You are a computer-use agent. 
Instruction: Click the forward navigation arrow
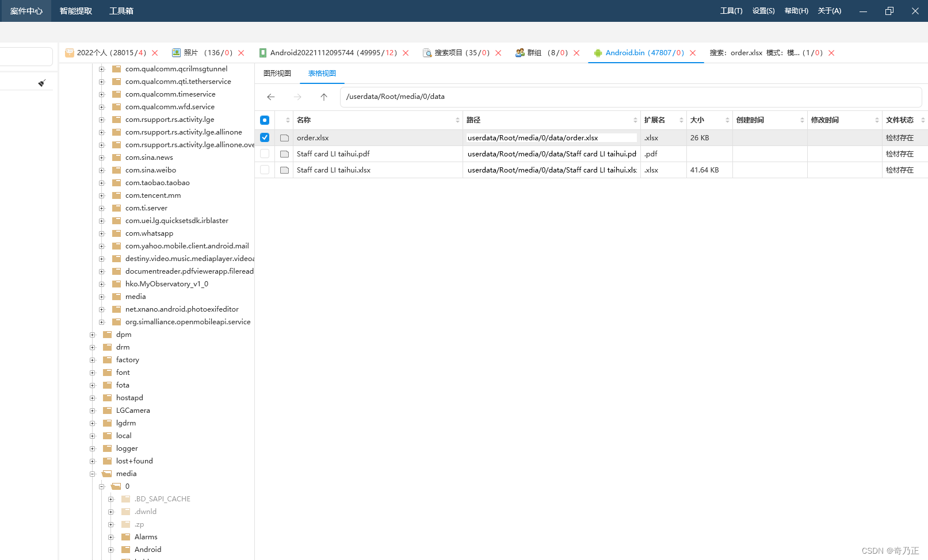point(297,97)
